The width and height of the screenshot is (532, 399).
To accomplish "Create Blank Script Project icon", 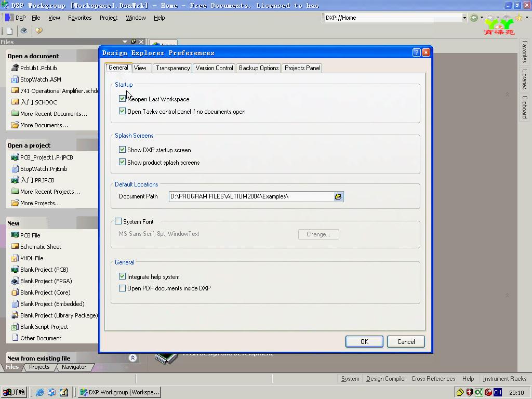I will [15, 327].
